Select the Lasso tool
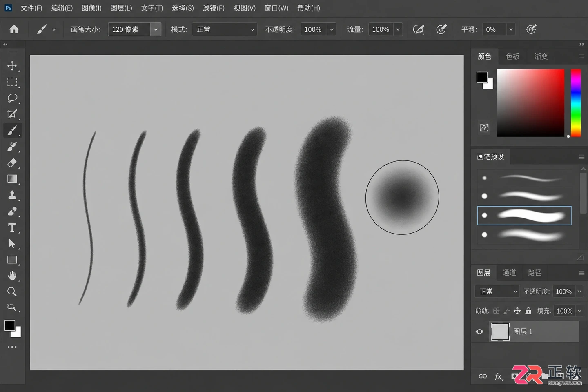This screenshot has height=392, width=588. point(12,98)
